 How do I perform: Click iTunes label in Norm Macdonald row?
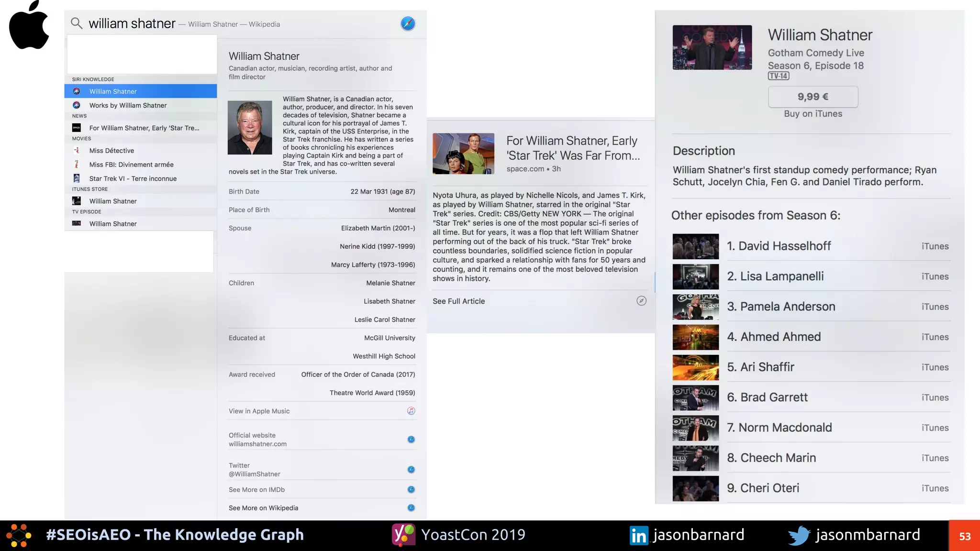pyautogui.click(x=935, y=428)
